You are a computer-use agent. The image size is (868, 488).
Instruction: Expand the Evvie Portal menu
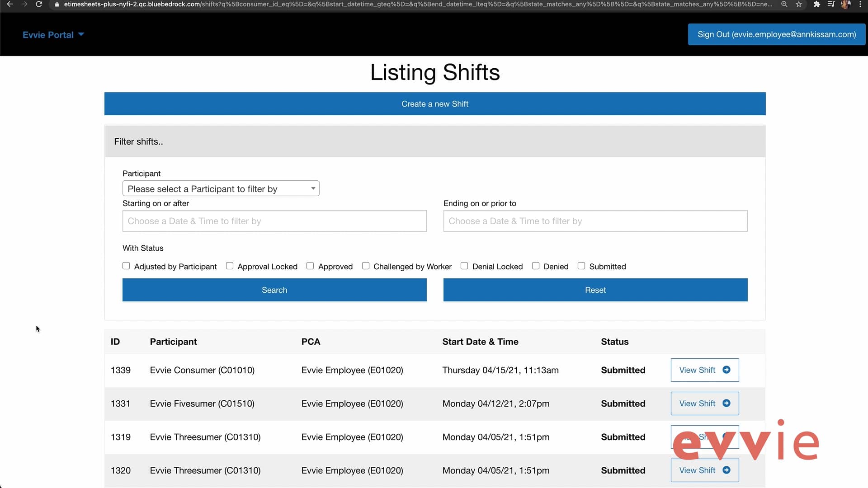(53, 35)
